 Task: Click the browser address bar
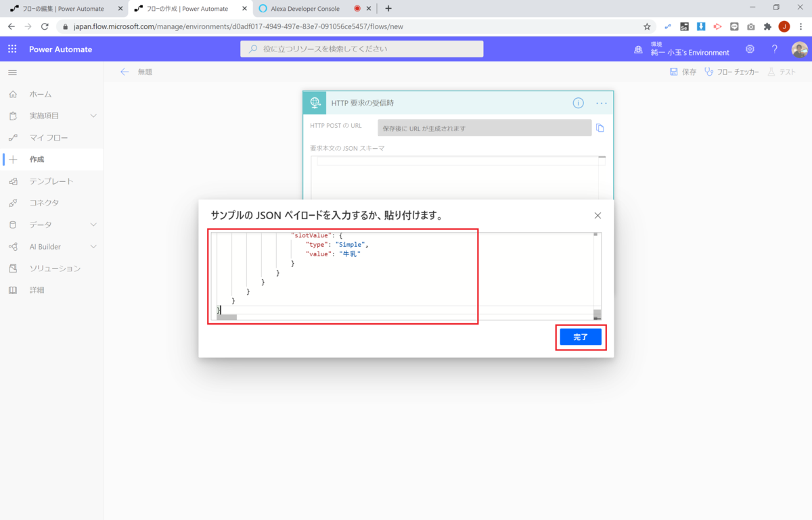352,26
